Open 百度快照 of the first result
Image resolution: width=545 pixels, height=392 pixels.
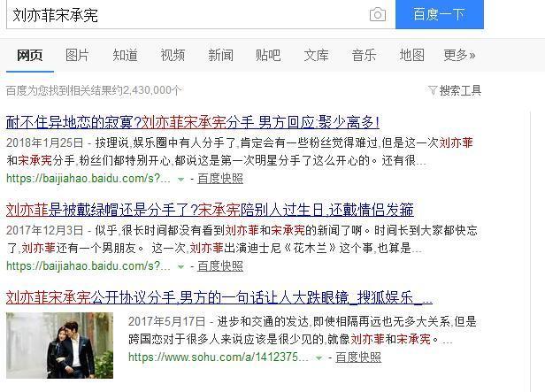(x=220, y=179)
